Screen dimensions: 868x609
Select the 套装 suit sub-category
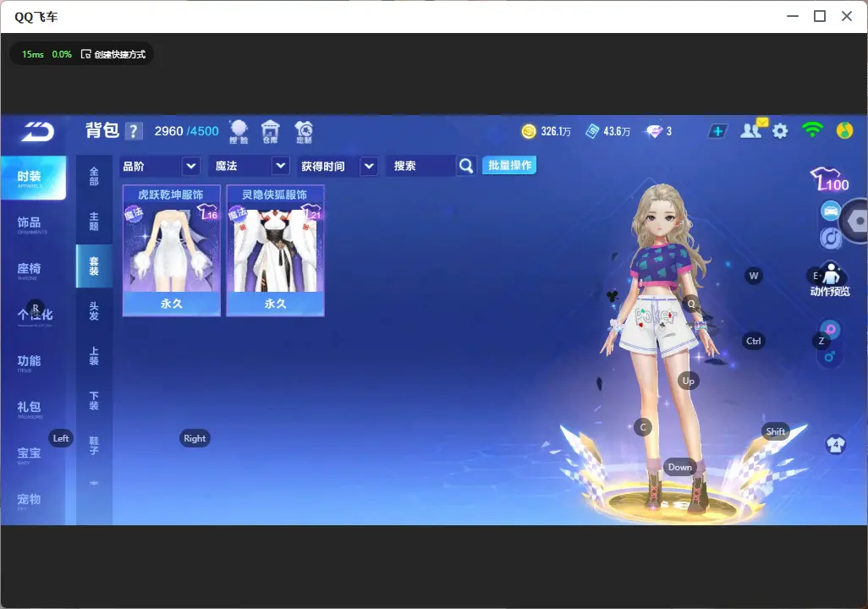click(x=94, y=266)
